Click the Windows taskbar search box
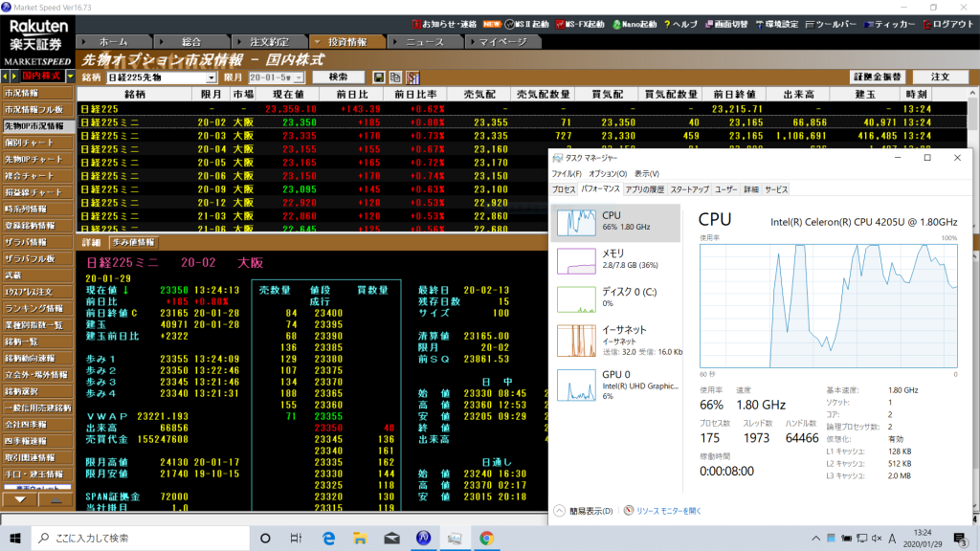The image size is (980, 551). click(141, 538)
